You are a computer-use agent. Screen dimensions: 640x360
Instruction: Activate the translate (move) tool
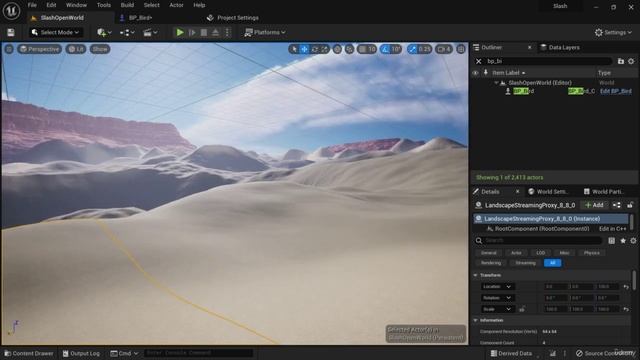(x=304, y=49)
